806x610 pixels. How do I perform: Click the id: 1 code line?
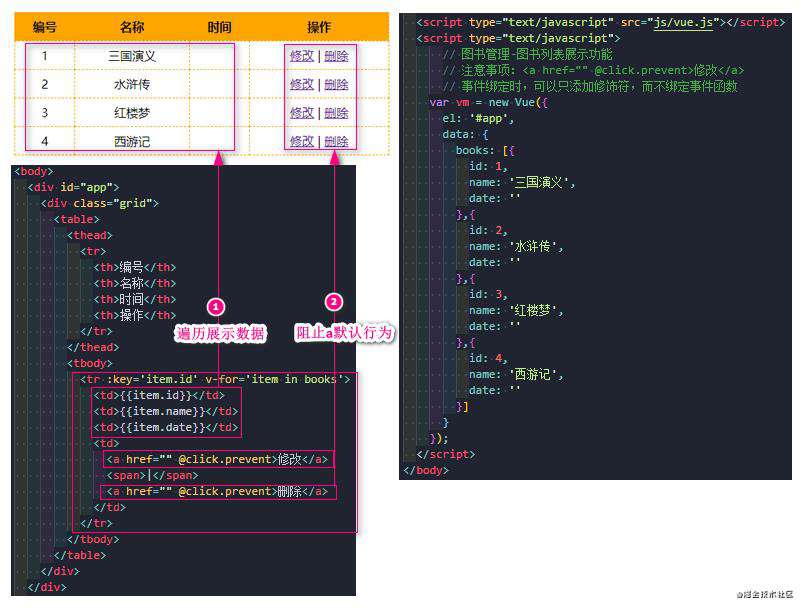tap(488, 166)
